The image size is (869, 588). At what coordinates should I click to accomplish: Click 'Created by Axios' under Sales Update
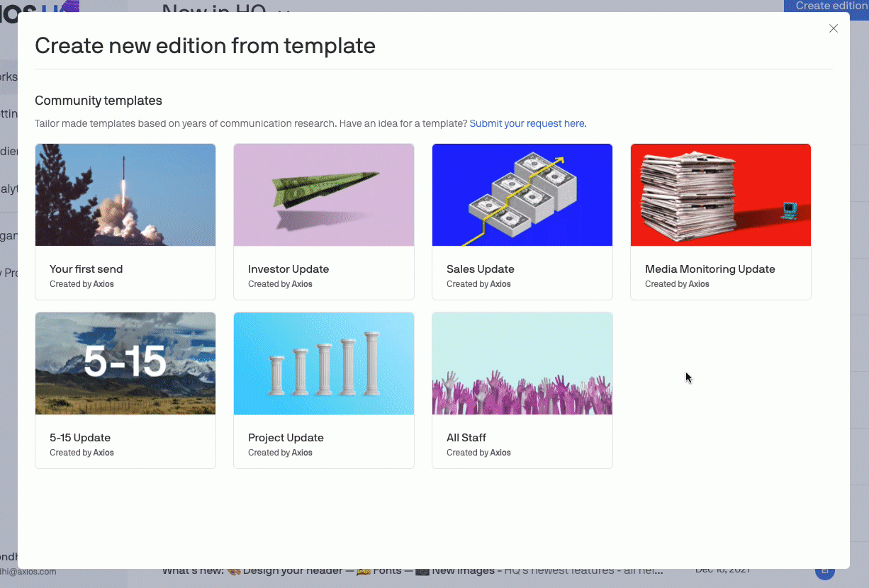[x=478, y=284]
